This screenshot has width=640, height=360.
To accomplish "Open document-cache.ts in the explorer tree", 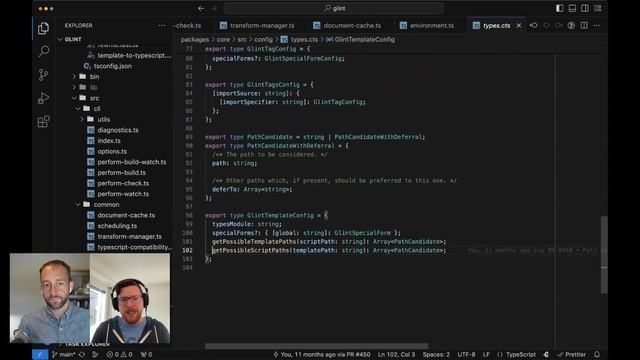I will click(x=126, y=215).
